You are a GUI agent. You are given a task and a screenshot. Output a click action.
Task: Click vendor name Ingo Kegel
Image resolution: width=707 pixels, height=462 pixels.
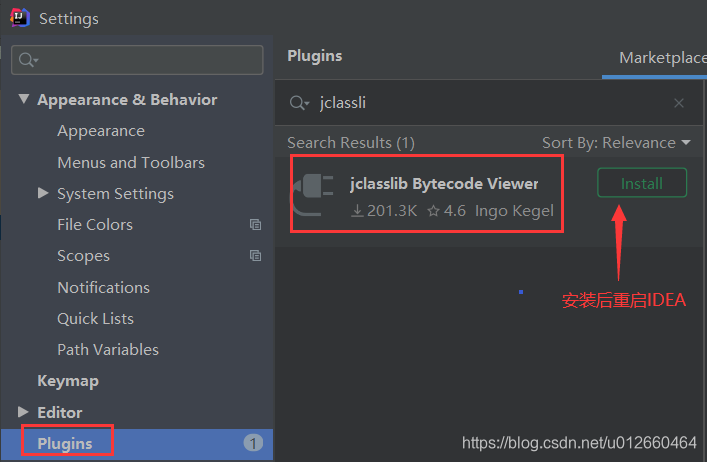tap(514, 211)
